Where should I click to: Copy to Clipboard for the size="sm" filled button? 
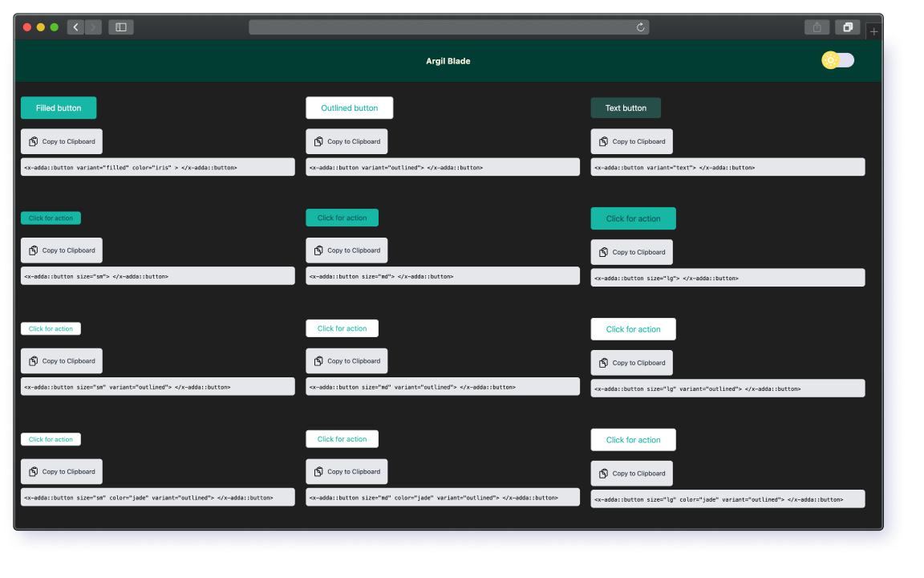62,250
